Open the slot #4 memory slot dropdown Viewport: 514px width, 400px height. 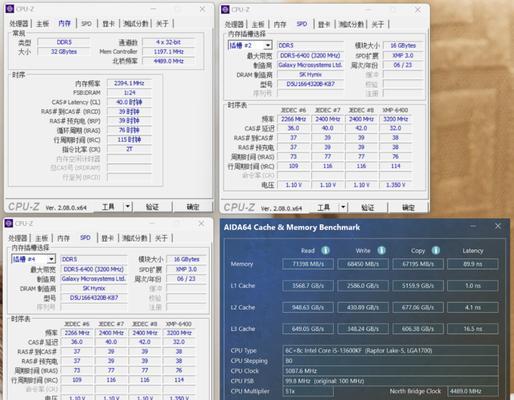point(51,259)
